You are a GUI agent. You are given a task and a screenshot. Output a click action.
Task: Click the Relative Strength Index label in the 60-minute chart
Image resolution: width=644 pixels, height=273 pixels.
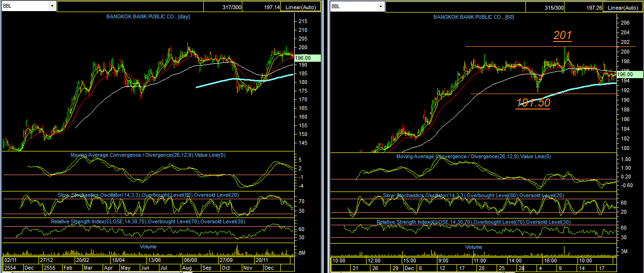(473, 222)
